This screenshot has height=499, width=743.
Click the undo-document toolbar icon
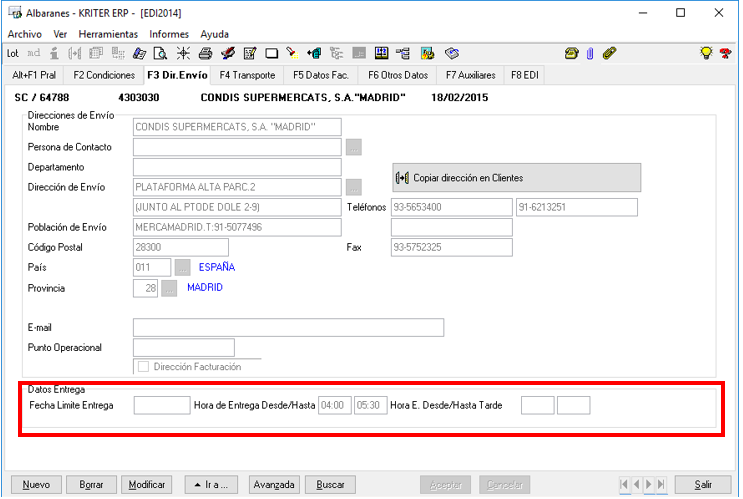click(452, 54)
